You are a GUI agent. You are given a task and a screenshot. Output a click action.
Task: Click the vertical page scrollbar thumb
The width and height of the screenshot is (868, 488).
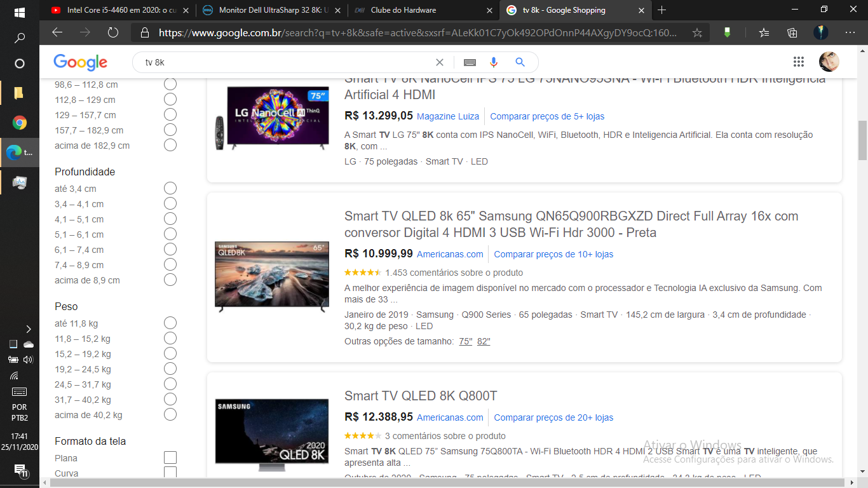(x=862, y=140)
